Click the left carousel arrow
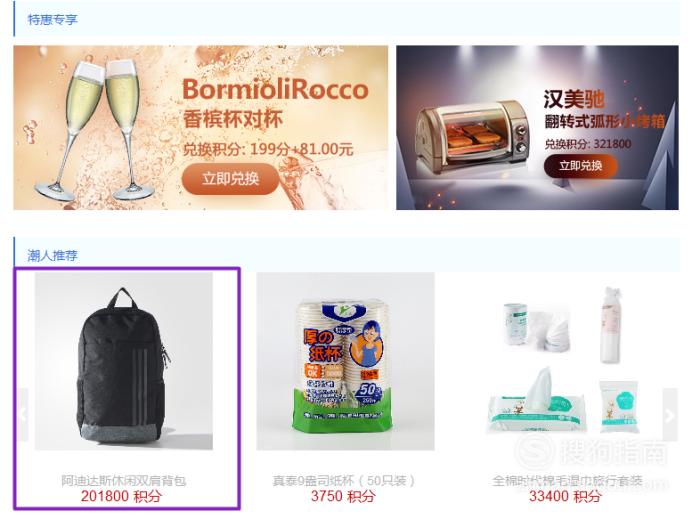The width and height of the screenshot is (692, 519). pyautogui.click(x=23, y=414)
